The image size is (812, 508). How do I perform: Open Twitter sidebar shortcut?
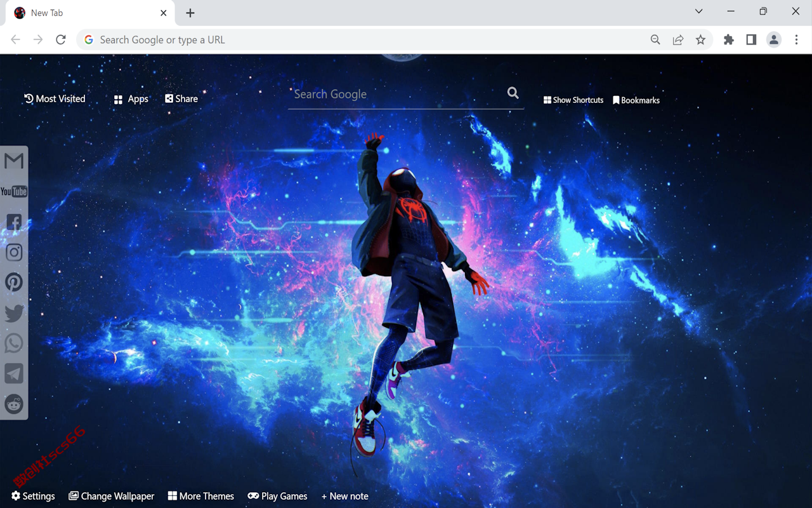pyautogui.click(x=13, y=313)
